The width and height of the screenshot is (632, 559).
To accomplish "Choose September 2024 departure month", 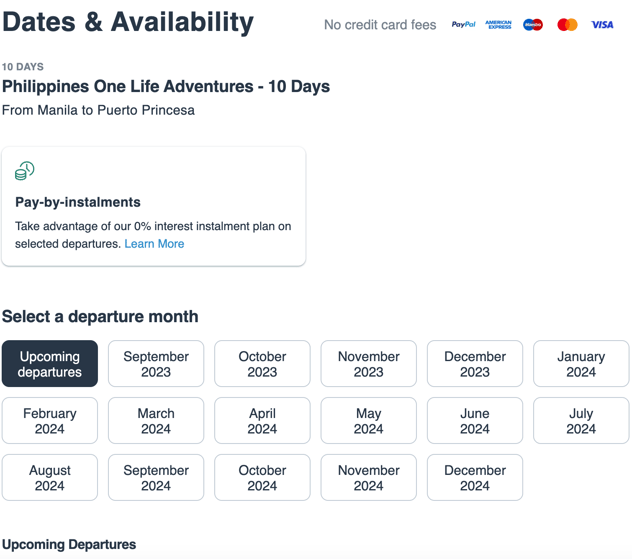I will [x=156, y=478].
